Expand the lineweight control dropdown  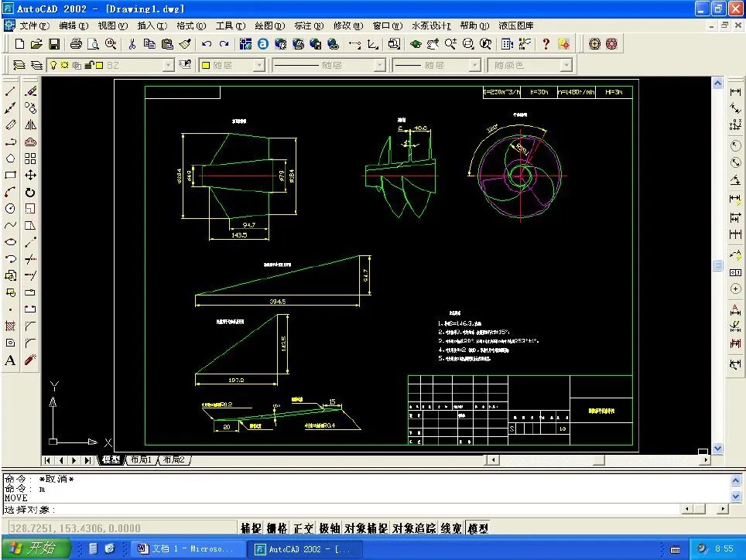click(x=474, y=65)
